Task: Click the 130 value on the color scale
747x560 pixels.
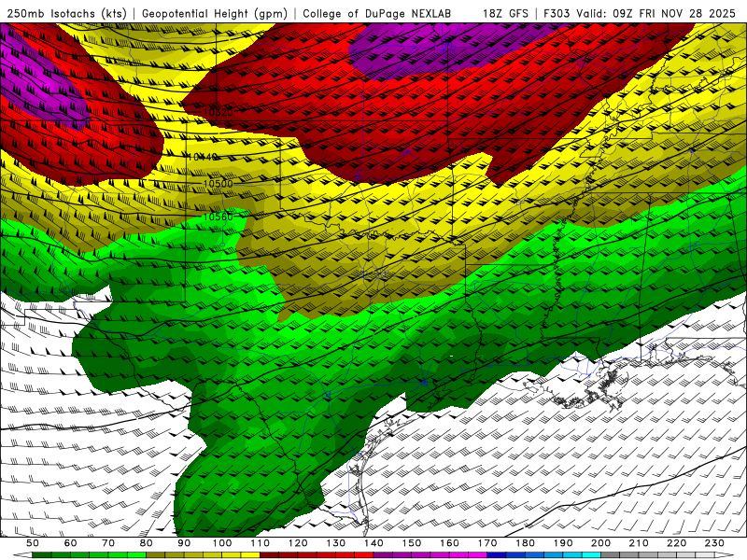Action: tap(336, 543)
